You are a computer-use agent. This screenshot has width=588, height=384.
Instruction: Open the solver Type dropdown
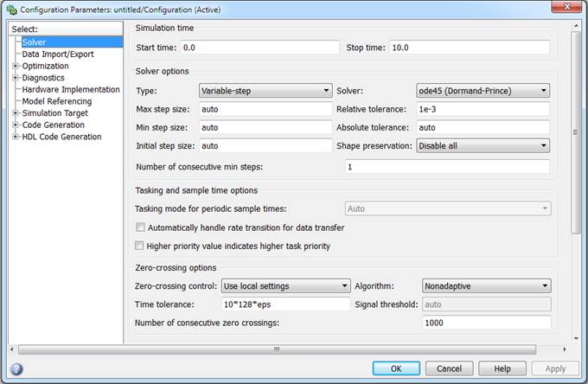pos(265,91)
